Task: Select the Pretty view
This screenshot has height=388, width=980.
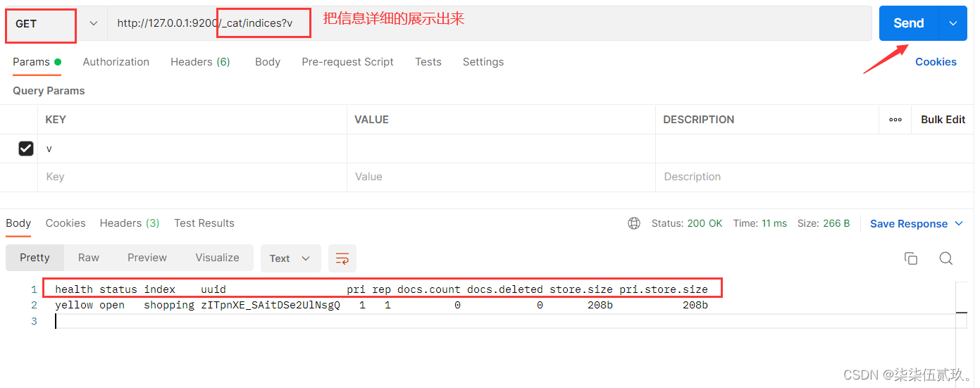Action: tap(35, 258)
